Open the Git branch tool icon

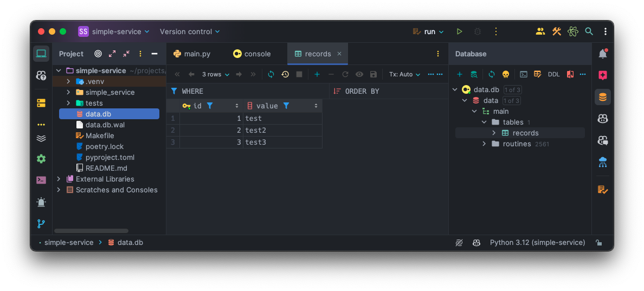(x=41, y=223)
